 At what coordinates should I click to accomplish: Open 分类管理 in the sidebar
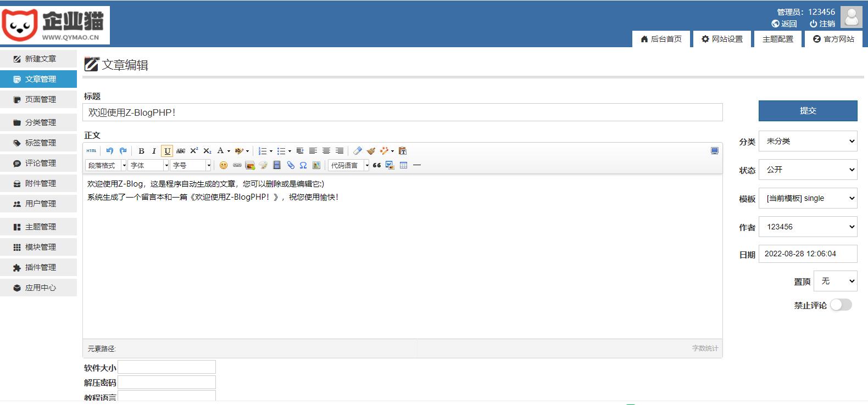[x=38, y=122]
